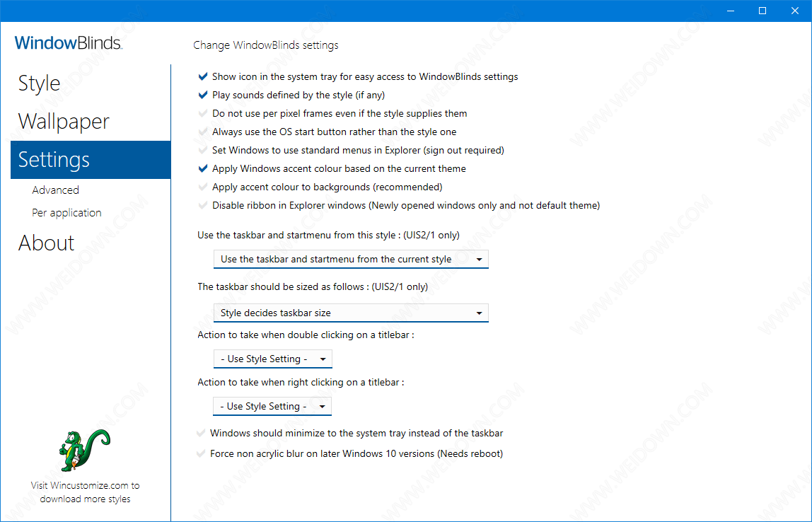This screenshot has height=522, width=812.
Task: Open the taskbar and startmenu style dropdown
Action: (x=351, y=260)
